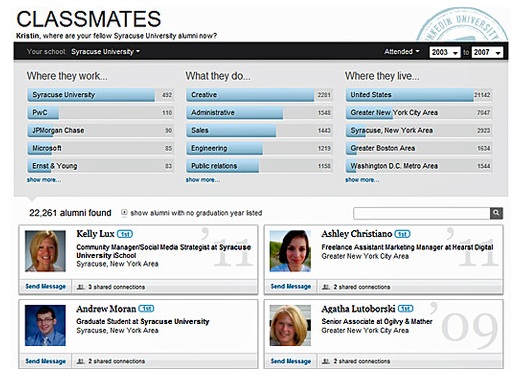Image resolution: width=522 pixels, height=378 pixels.
Task: Expand show more under Where they live
Action: [x=362, y=180]
